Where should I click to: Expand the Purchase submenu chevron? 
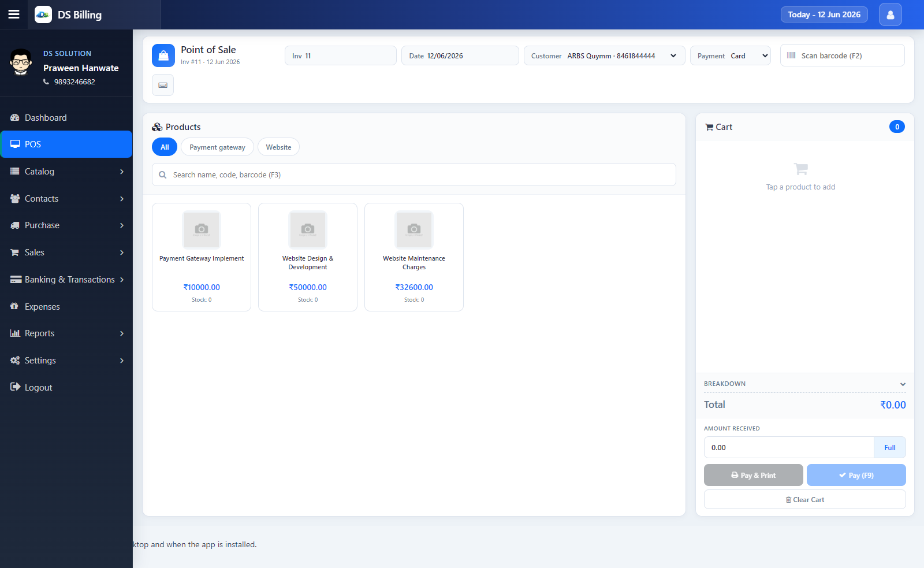122,225
